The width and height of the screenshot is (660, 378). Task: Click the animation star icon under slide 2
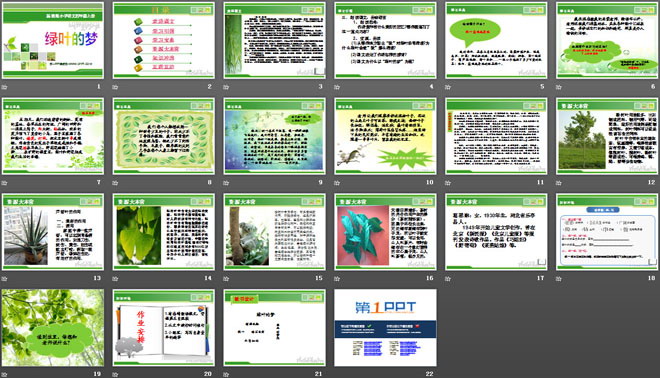tap(115, 87)
